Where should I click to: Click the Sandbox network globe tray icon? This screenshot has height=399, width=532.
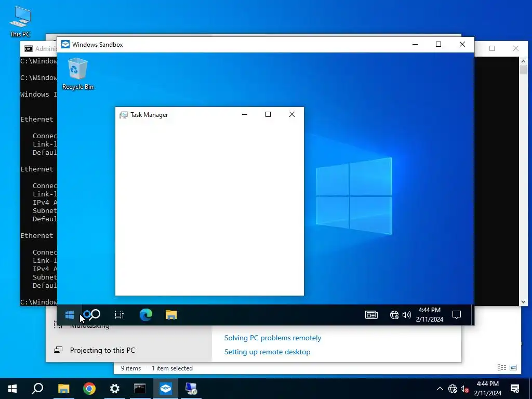coord(394,315)
